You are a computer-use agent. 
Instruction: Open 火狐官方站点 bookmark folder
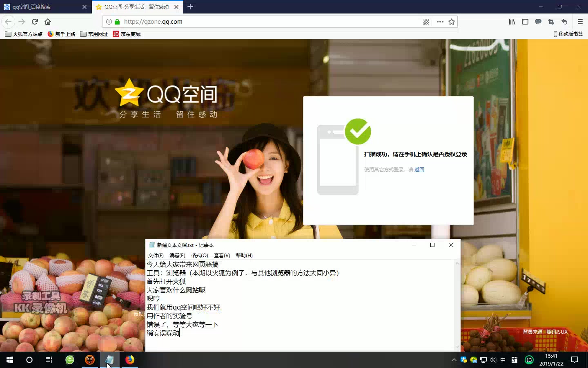click(24, 34)
